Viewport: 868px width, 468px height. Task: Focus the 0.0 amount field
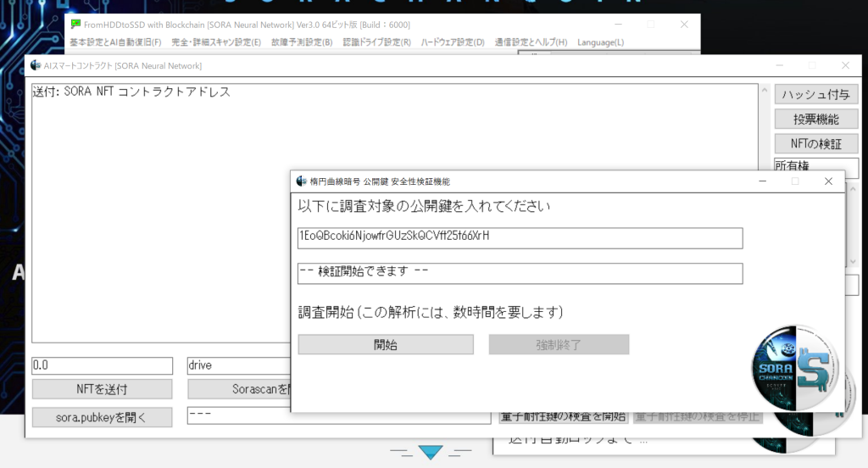[102, 365]
